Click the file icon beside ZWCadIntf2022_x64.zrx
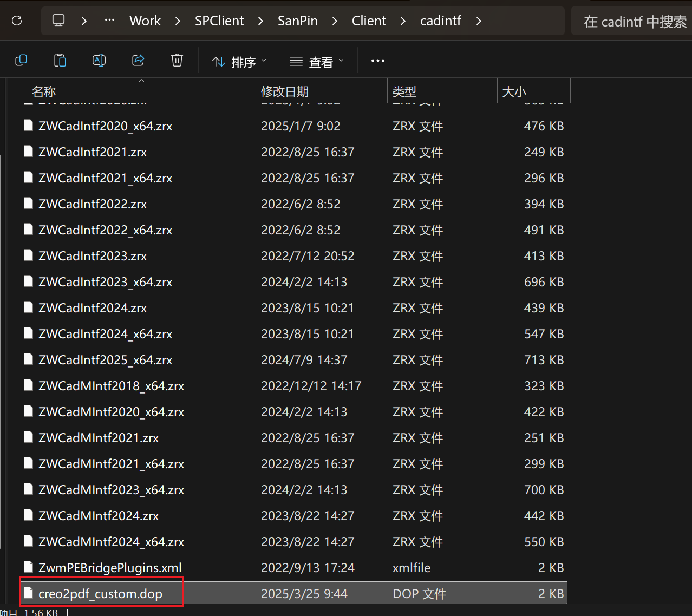 pyautogui.click(x=29, y=230)
